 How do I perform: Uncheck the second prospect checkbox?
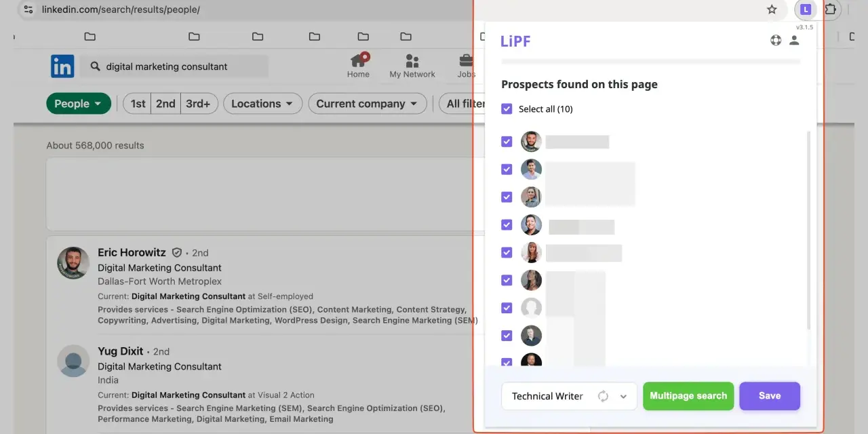pos(507,170)
